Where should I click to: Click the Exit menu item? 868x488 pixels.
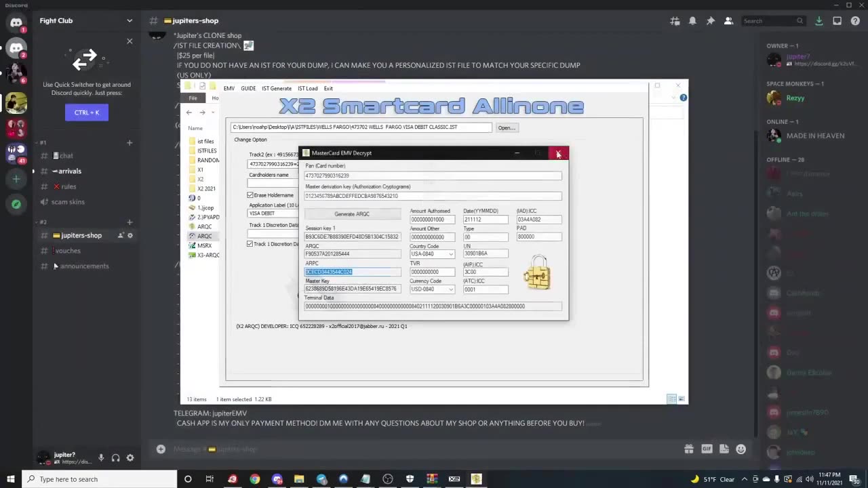click(328, 89)
